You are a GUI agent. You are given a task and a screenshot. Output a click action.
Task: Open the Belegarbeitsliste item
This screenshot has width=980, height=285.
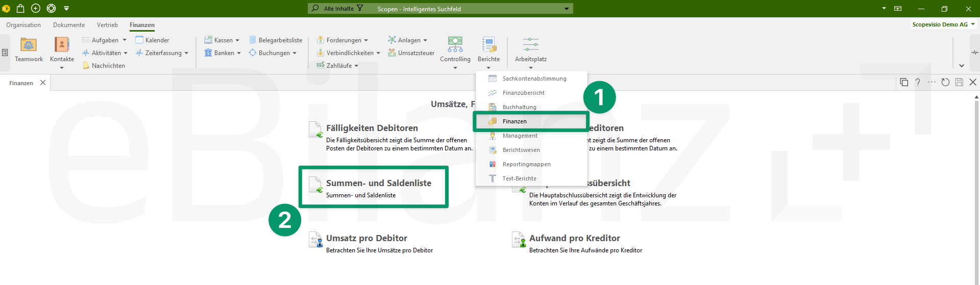click(276, 40)
